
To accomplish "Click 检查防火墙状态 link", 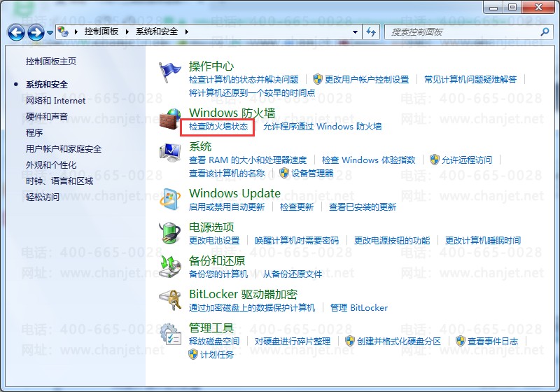I will point(218,127).
